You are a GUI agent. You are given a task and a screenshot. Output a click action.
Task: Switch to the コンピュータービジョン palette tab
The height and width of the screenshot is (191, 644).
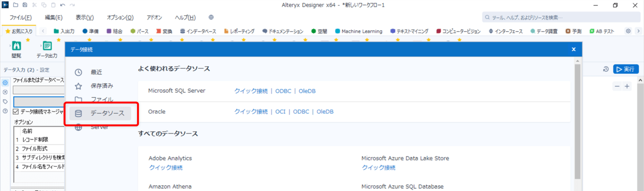(x=458, y=31)
